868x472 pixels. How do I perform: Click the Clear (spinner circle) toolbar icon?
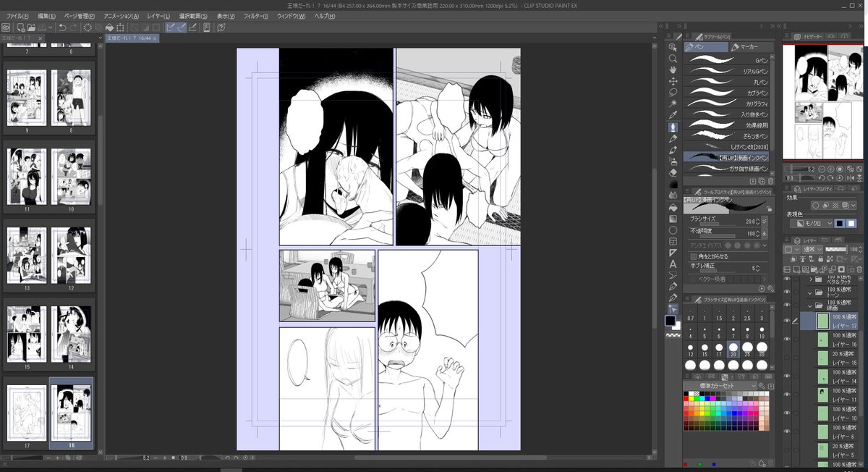pyautogui.click(x=88, y=28)
